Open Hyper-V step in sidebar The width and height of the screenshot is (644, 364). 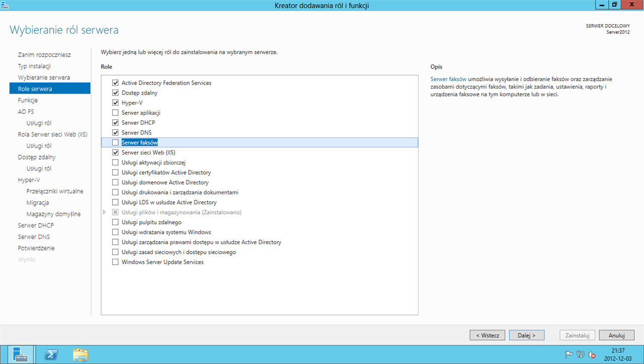point(29,180)
